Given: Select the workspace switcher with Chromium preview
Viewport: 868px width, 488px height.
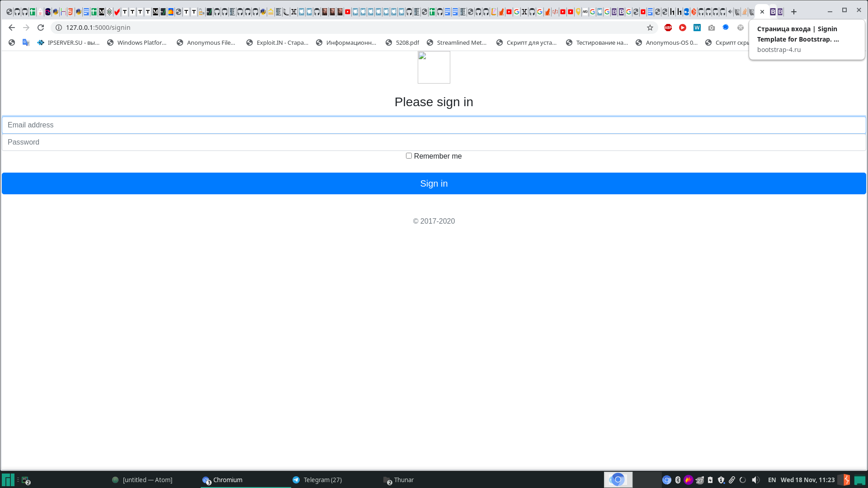Looking at the screenshot, I should (x=618, y=480).
